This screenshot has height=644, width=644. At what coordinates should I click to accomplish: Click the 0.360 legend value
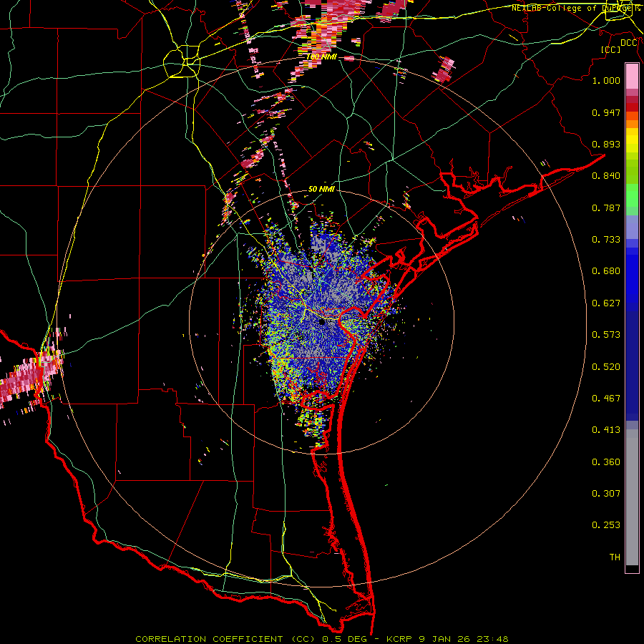pyautogui.click(x=606, y=462)
